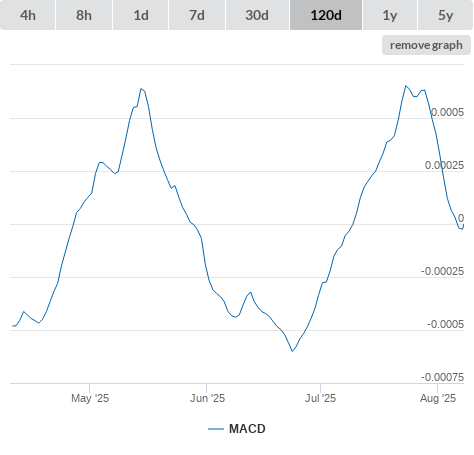474x455 pixels.
Task: Click the -0.00075 y-axis label
Action: click(x=442, y=377)
